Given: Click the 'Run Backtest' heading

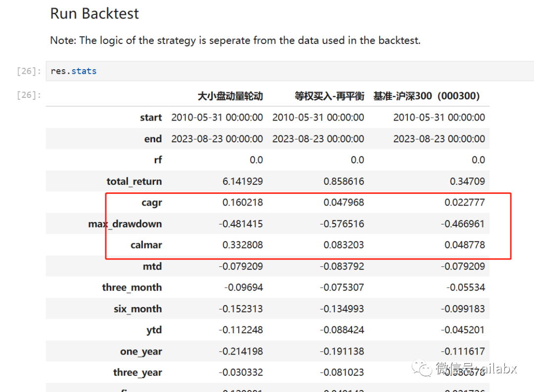Looking at the screenshot, I should pos(94,14).
